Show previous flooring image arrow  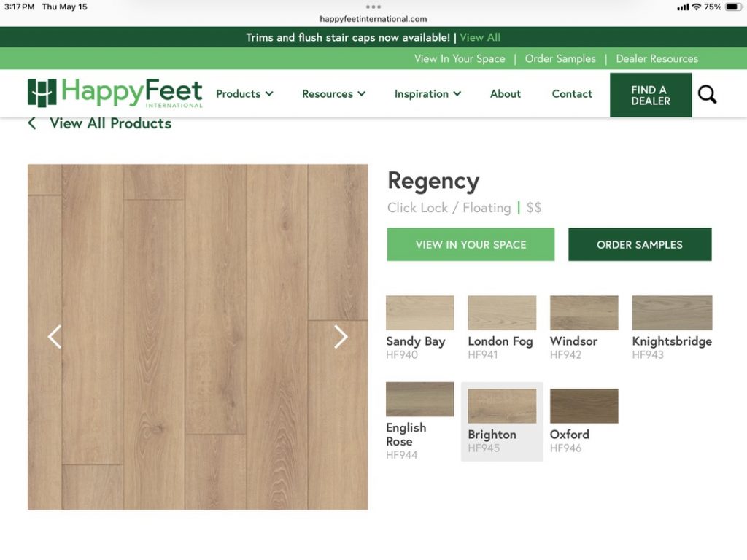click(x=55, y=337)
